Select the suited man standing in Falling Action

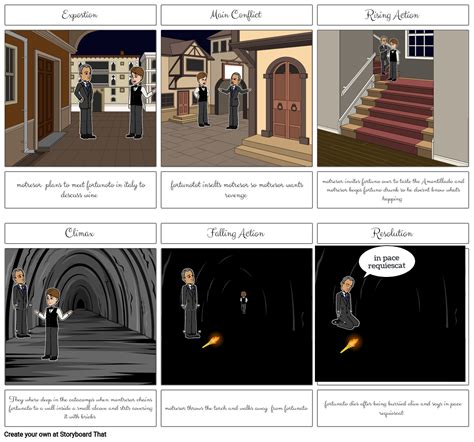(x=190, y=303)
